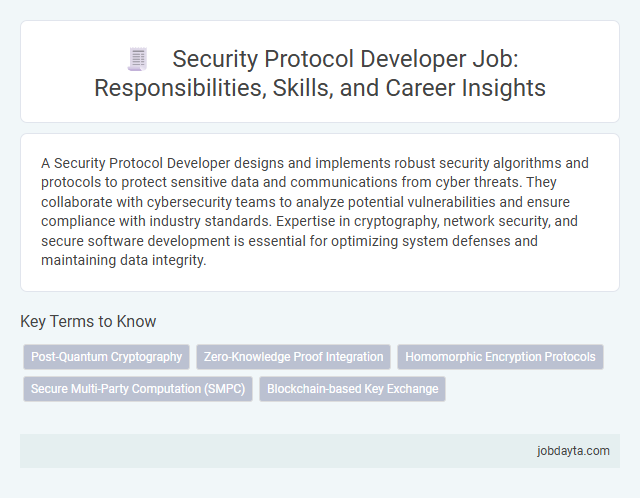Open the Homomorphic Encryption Protocols tag
This screenshot has width=640, height=498.
point(500,357)
